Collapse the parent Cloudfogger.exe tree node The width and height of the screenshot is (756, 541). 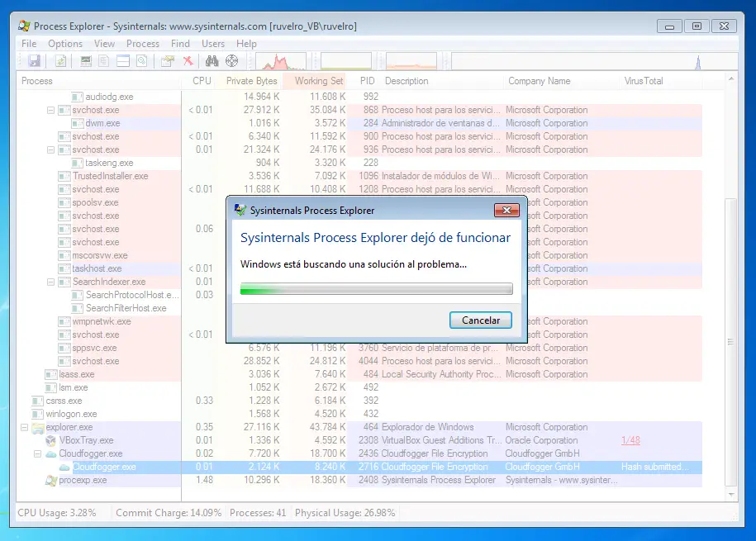tap(38, 453)
